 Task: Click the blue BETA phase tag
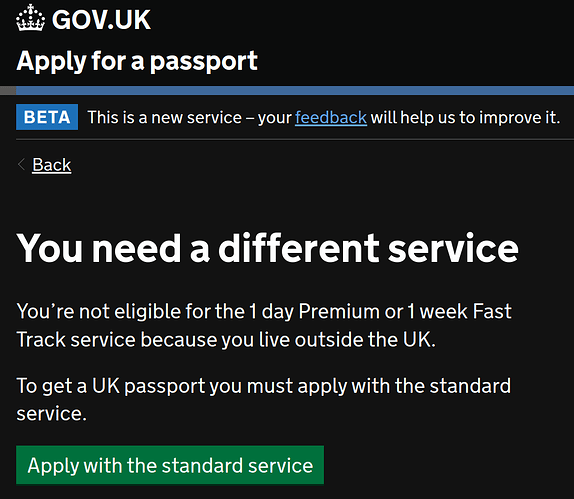(x=47, y=117)
